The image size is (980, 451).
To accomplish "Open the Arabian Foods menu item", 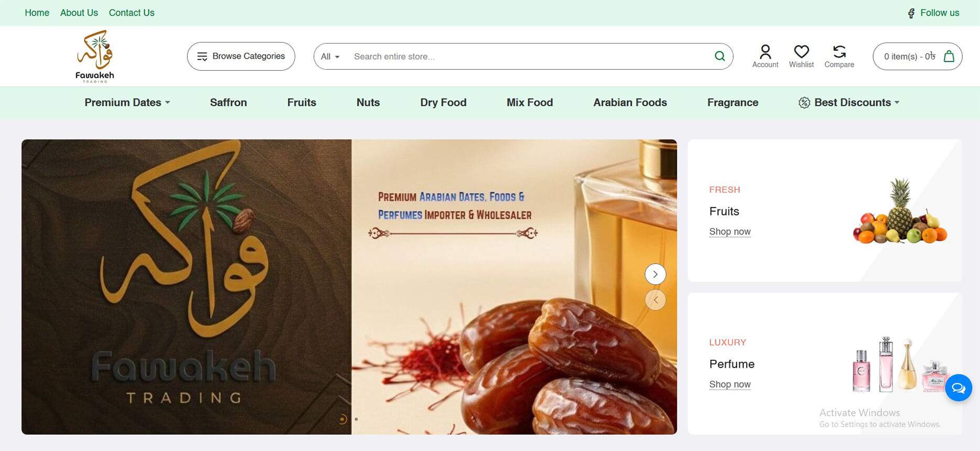I will pos(630,102).
